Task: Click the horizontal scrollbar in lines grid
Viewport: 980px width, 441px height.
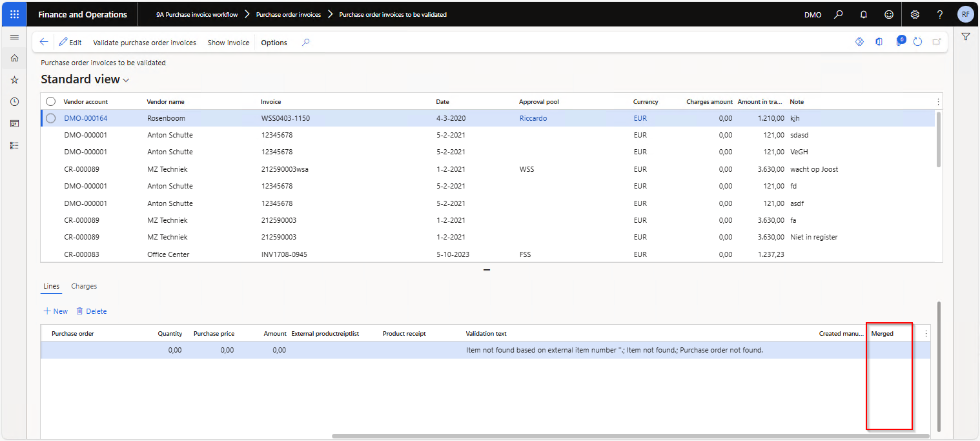Action: 630,436
